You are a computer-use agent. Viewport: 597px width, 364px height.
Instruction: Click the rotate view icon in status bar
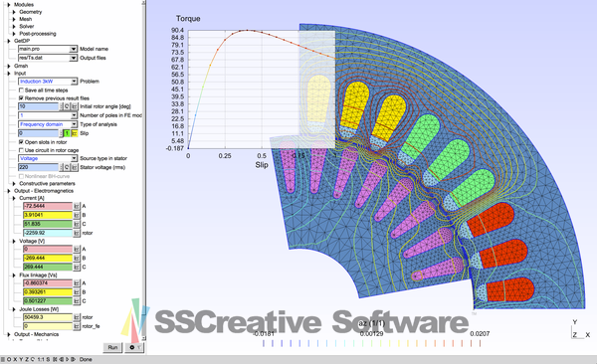tap(33, 359)
